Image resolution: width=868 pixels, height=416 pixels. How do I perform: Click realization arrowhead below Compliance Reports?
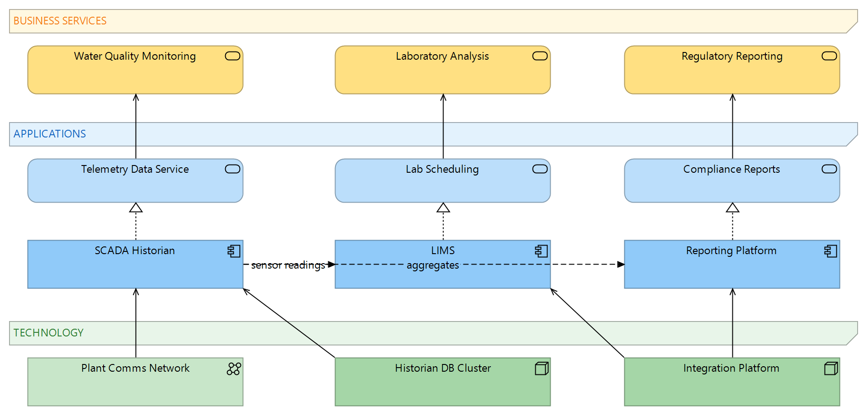tap(732, 208)
